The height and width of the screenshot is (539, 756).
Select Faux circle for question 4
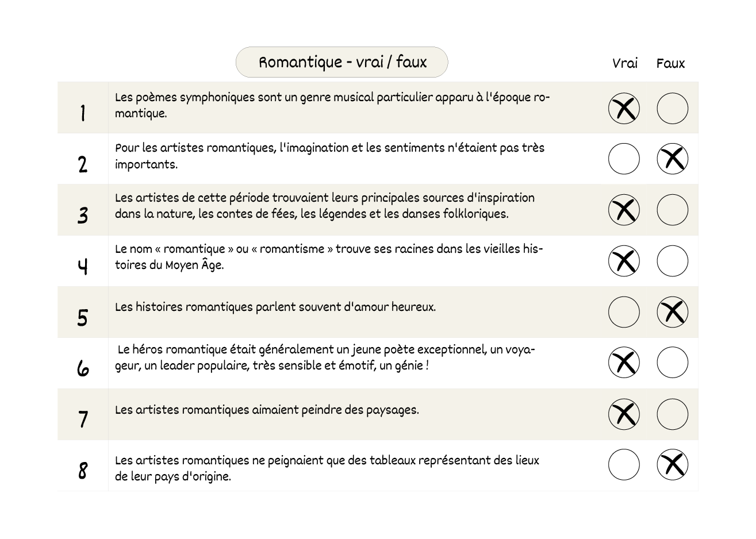click(672, 261)
